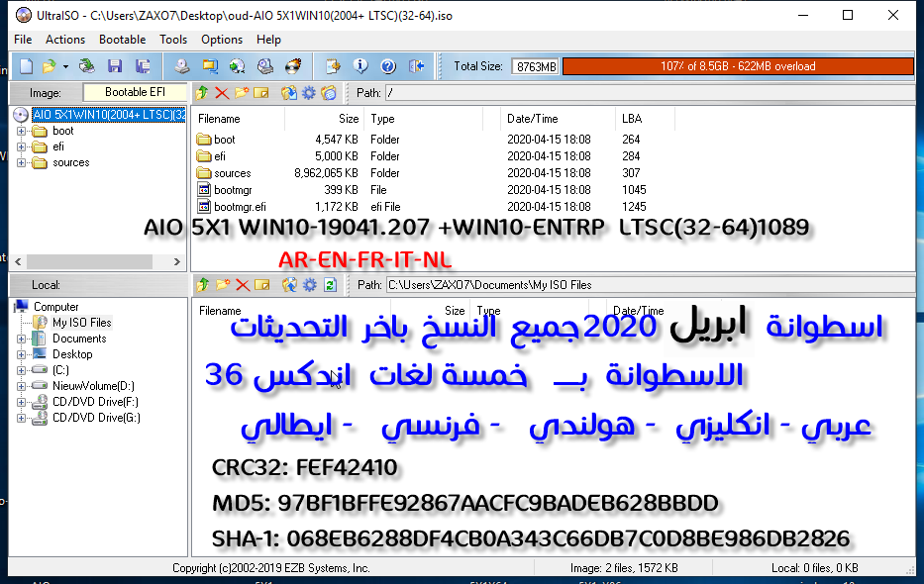
Task: Open the Options menu
Action: (222, 40)
